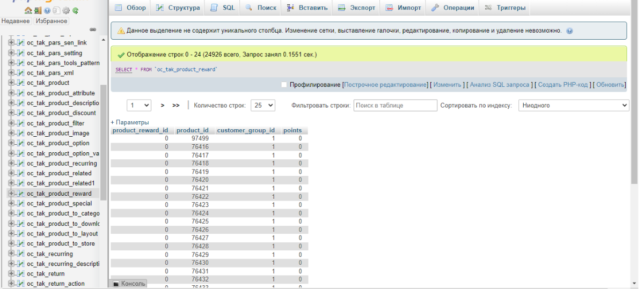Open the Количество строк dropdown
The height and width of the screenshot is (289, 644).
point(263,106)
